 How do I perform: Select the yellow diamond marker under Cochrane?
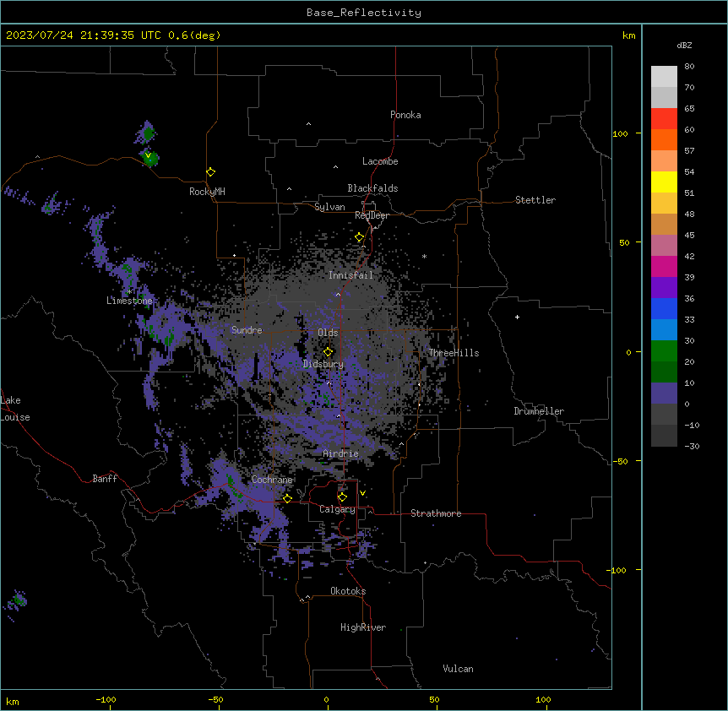(287, 498)
